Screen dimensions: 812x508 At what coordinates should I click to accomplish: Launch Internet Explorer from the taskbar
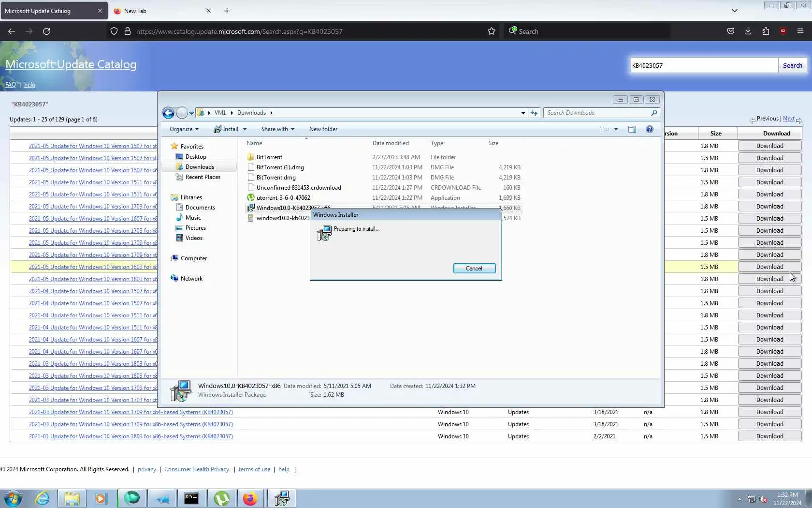coord(43,498)
